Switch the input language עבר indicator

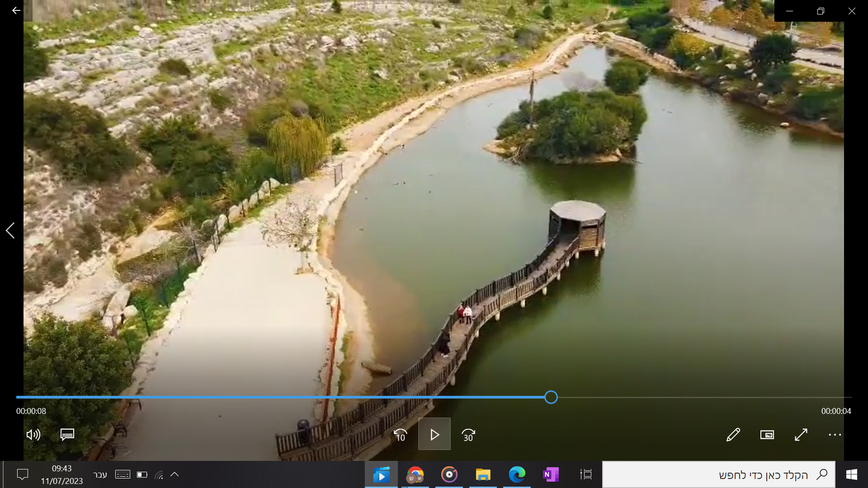point(100,474)
